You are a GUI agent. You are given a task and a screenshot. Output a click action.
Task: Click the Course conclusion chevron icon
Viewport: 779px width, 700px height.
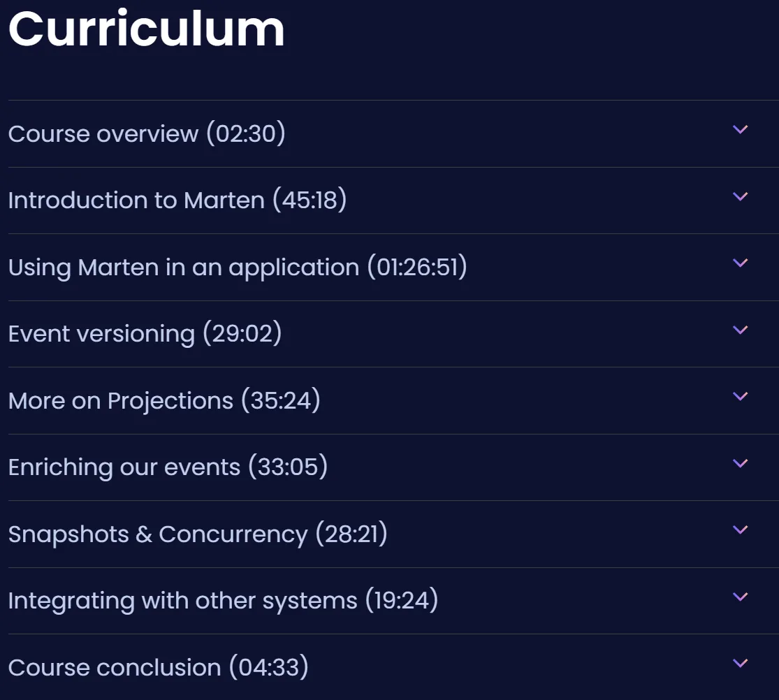[x=741, y=663]
